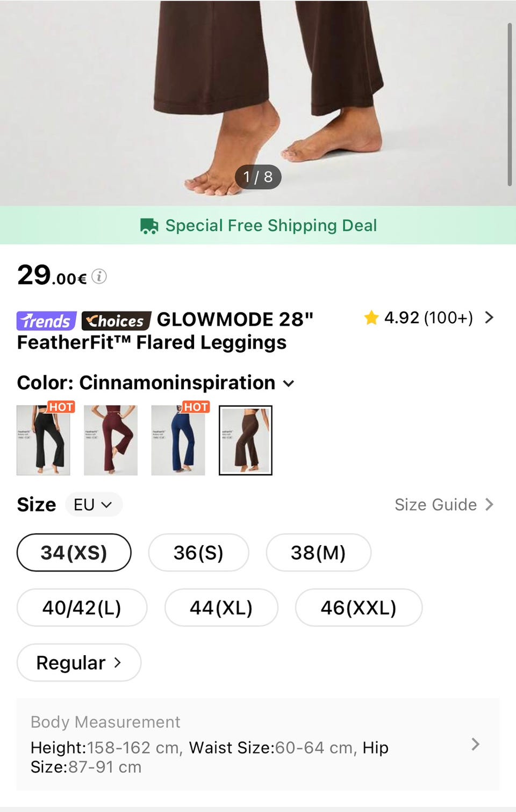Image resolution: width=516 pixels, height=812 pixels.
Task: Pick size 40/42(L)
Action: [82, 608]
